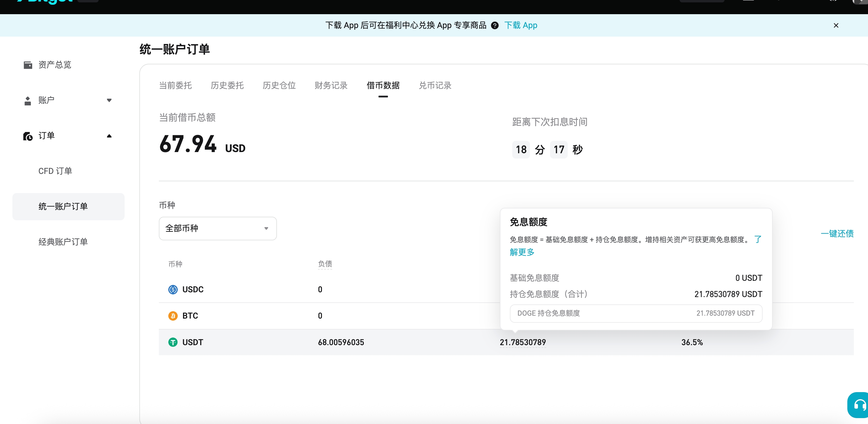The image size is (868, 424).
Task: Switch to the 兑币记录 tab
Action: pos(435,85)
